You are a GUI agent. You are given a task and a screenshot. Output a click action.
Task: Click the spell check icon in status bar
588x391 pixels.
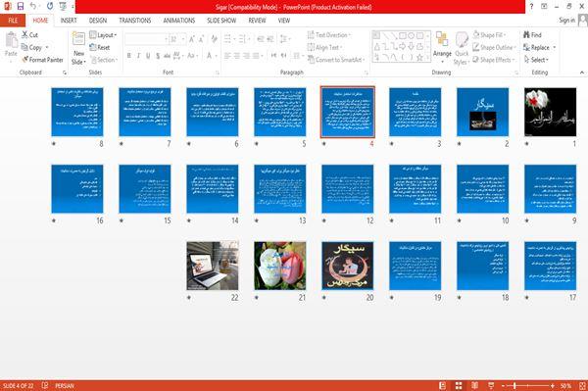pyautogui.click(x=45, y=385)
